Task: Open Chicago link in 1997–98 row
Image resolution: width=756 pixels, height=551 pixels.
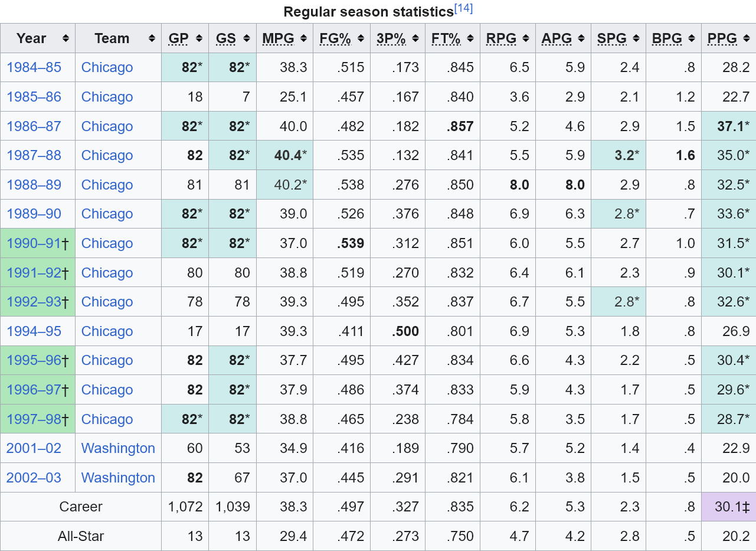Action: 107,419
